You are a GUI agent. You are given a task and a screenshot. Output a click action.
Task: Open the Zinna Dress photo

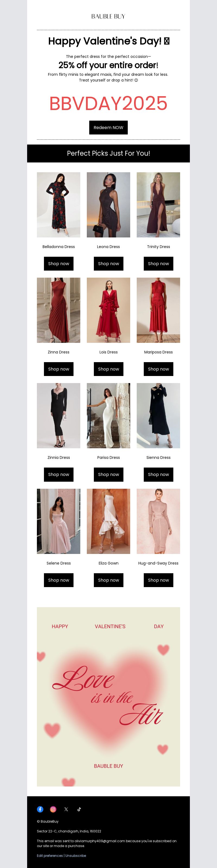click(59, 310)
